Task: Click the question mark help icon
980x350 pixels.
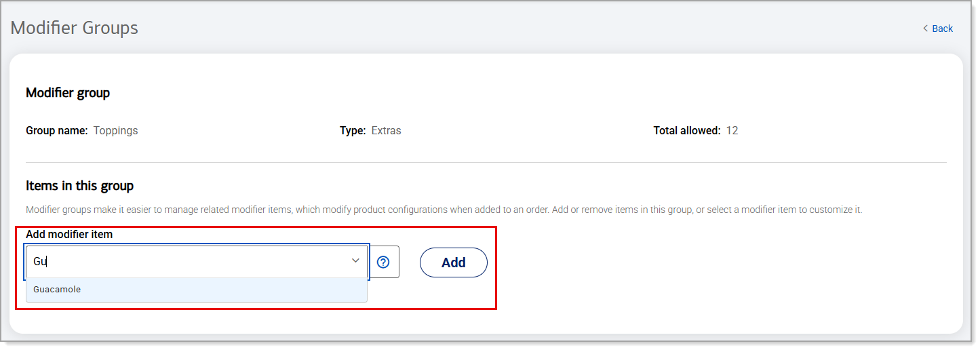Action: pyautogui.click(x=383, y=262)
